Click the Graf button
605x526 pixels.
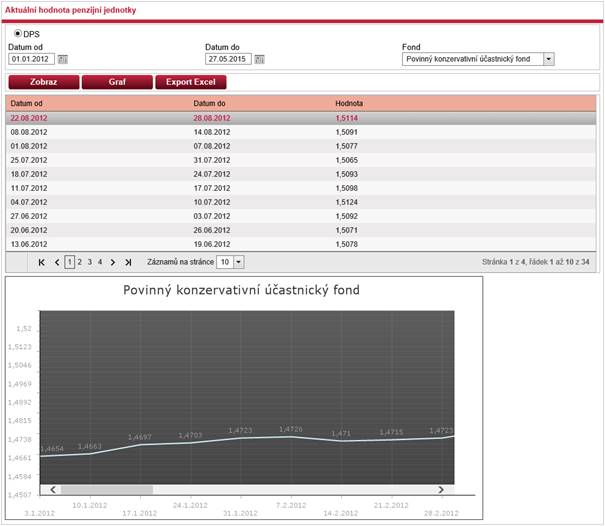pyautogui.click(x=116, y=82)
